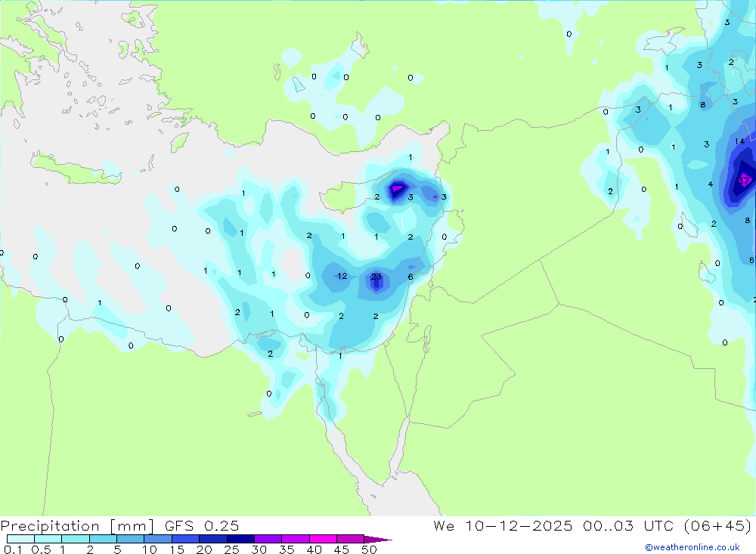Click the '23' precipitation value on map

point(376,277)
